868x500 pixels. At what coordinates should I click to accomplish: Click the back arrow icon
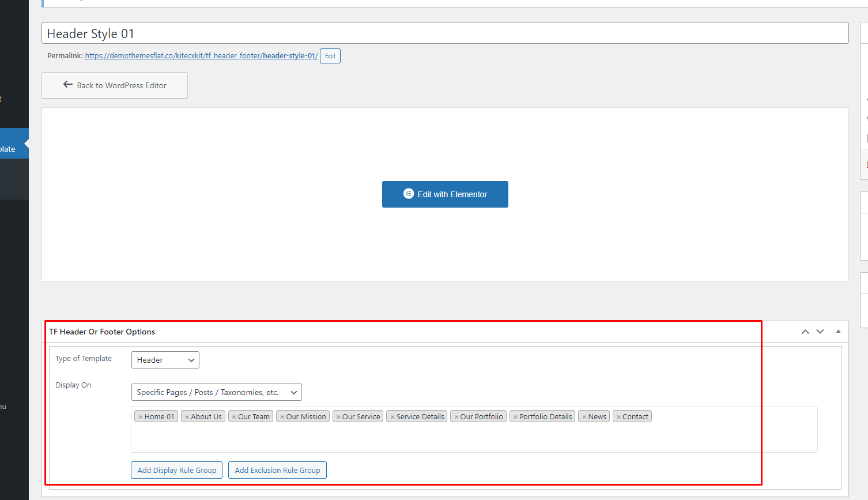(x=68, y=84)
